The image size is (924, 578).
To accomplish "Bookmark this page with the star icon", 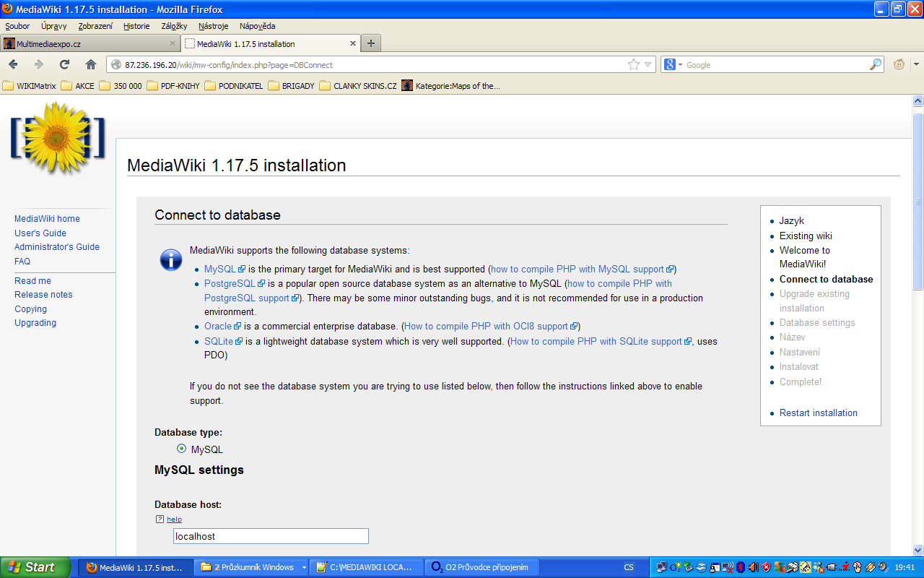I will pyautogui.click(x=634, y=65).
